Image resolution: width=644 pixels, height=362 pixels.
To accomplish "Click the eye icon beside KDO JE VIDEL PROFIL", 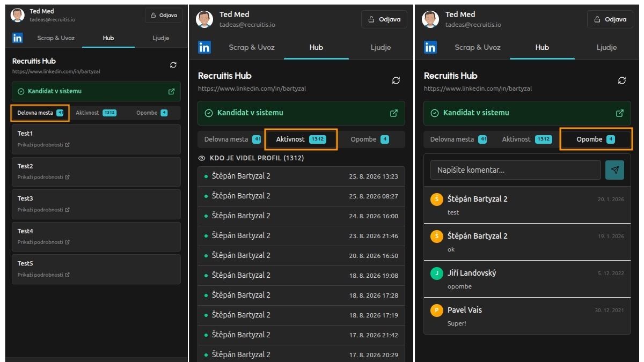I will 202,158.
